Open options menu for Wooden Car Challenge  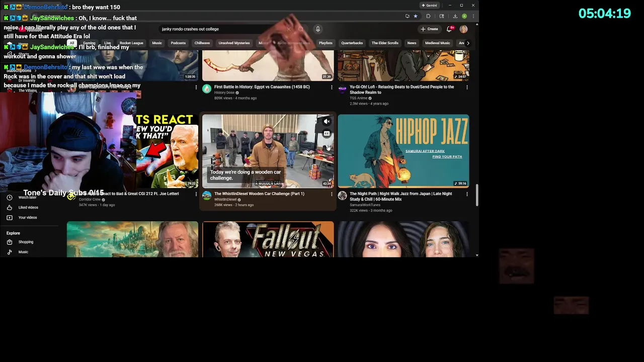point(332,194)
